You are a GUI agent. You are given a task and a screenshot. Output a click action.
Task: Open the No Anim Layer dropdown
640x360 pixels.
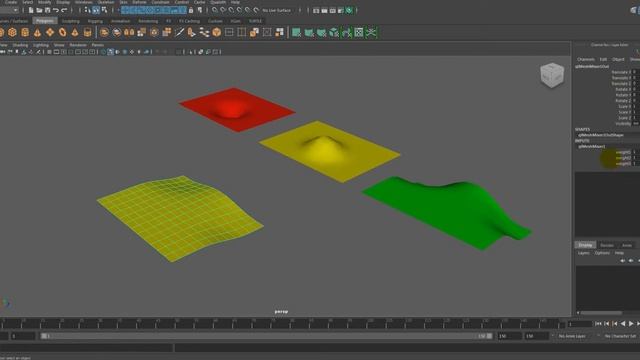pyautogui.click(x=572, y=336)
